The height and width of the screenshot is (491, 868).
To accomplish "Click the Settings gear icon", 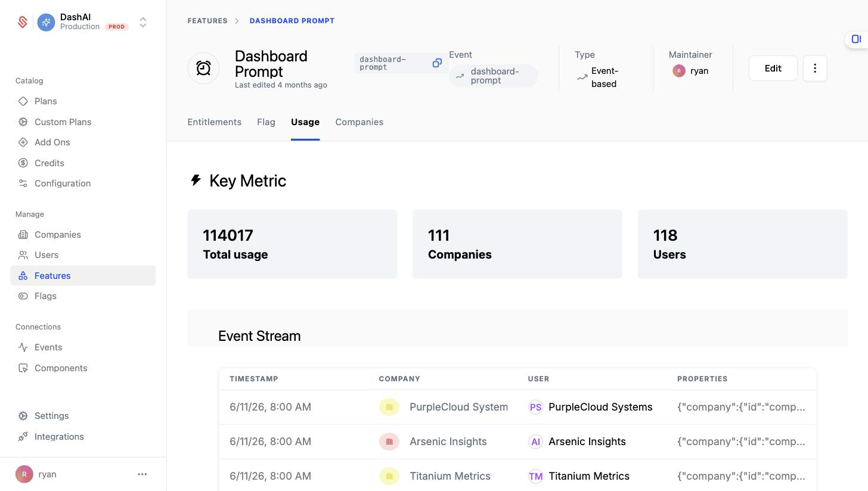I will click(23, 416).
